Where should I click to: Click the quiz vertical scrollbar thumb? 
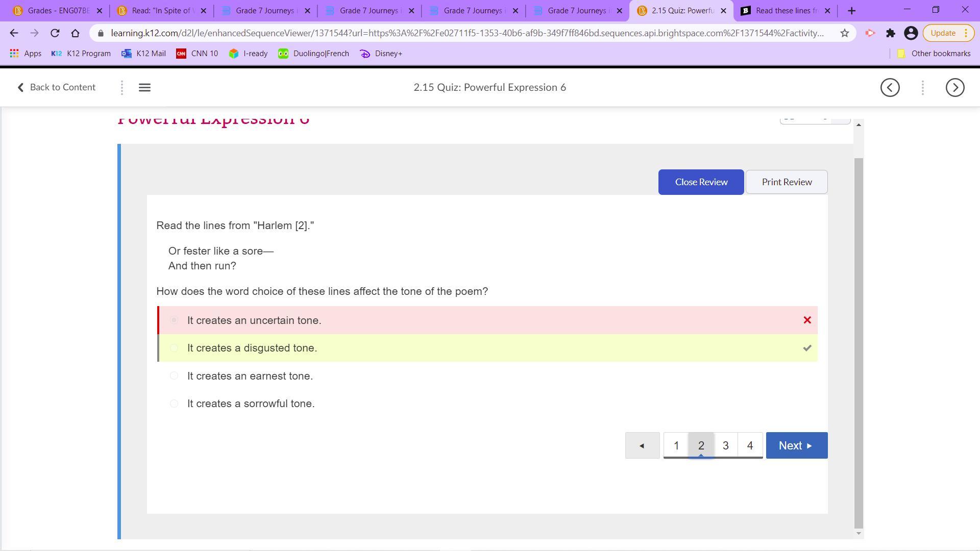pyautogui.click(x=859, y=342)
